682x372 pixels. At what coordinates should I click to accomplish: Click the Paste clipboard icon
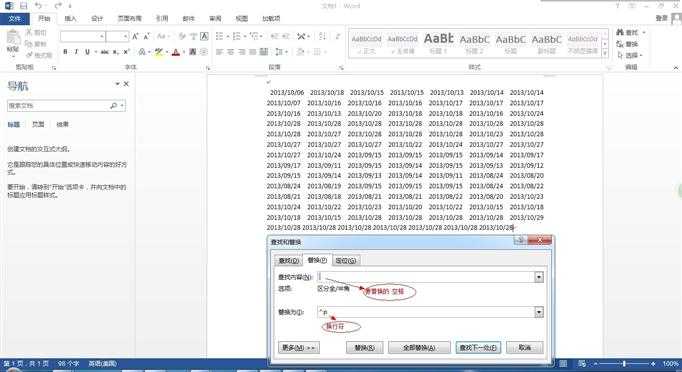(x=13, y=38)
